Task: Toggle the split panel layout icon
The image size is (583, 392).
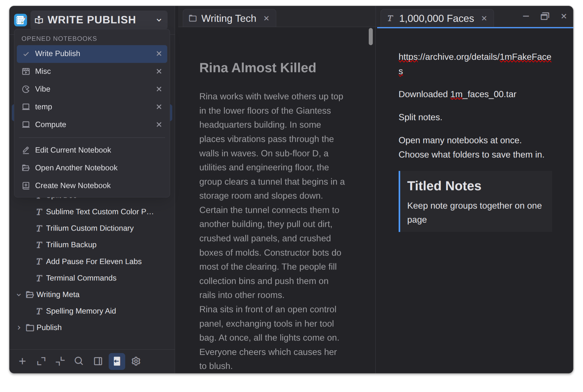Action: (98, 362)
